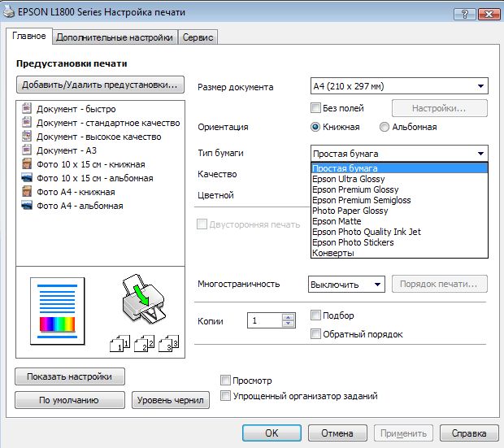Select preset text Документ - A3

coord(67,150)
